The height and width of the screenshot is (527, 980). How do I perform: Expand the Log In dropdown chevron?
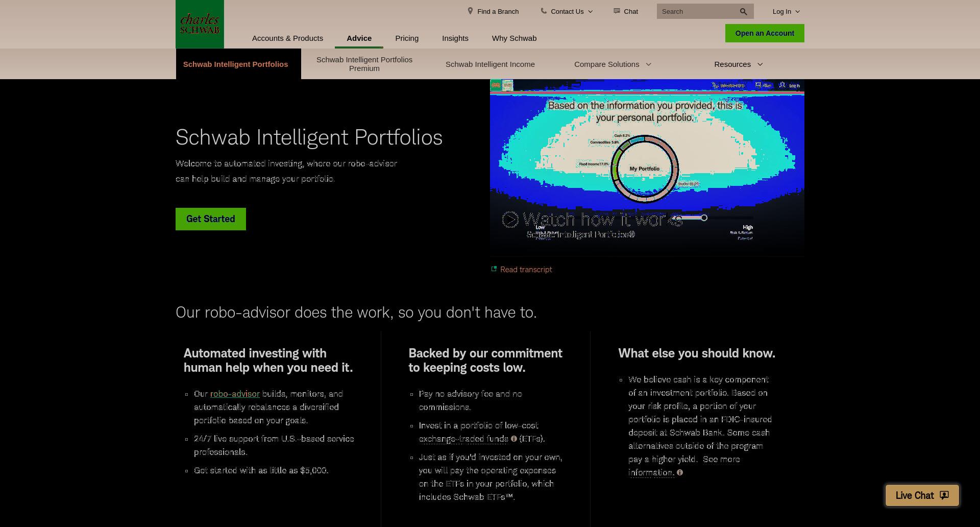[798, 12]
